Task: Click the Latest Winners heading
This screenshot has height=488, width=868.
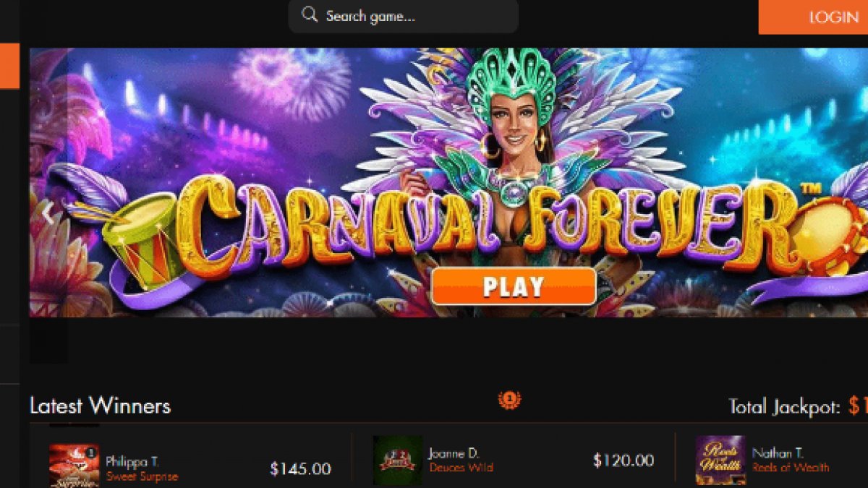Action: pos(100,406)
